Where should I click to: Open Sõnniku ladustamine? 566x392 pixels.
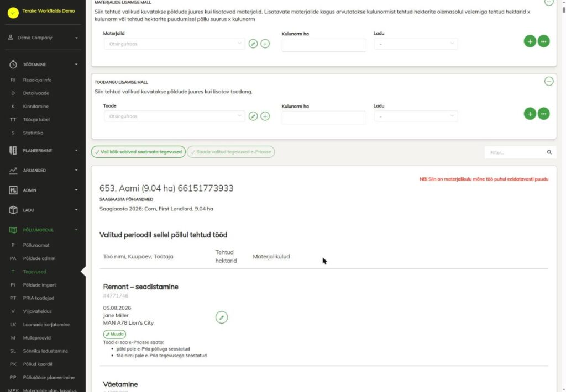[x=45, y=351]
